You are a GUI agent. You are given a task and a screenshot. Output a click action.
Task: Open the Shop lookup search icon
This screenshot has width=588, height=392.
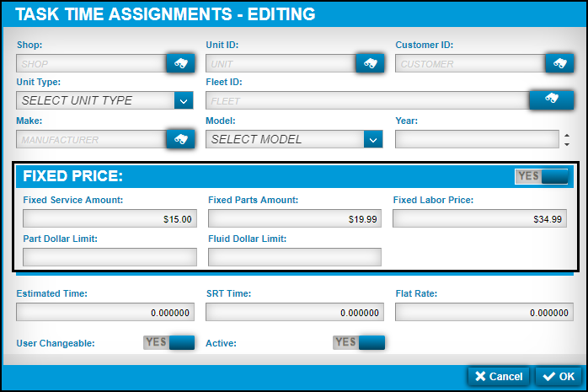pyautogui.click(x=179, y=63)
